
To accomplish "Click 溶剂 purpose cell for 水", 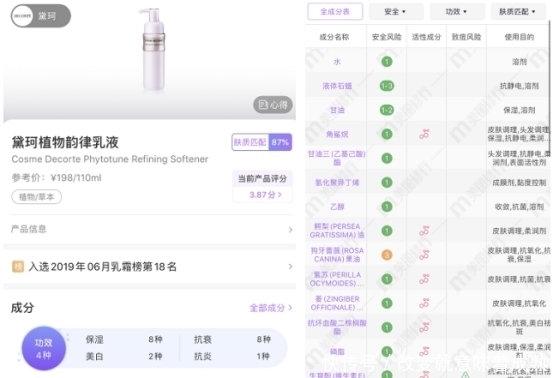I will click(x=519, y=62).
